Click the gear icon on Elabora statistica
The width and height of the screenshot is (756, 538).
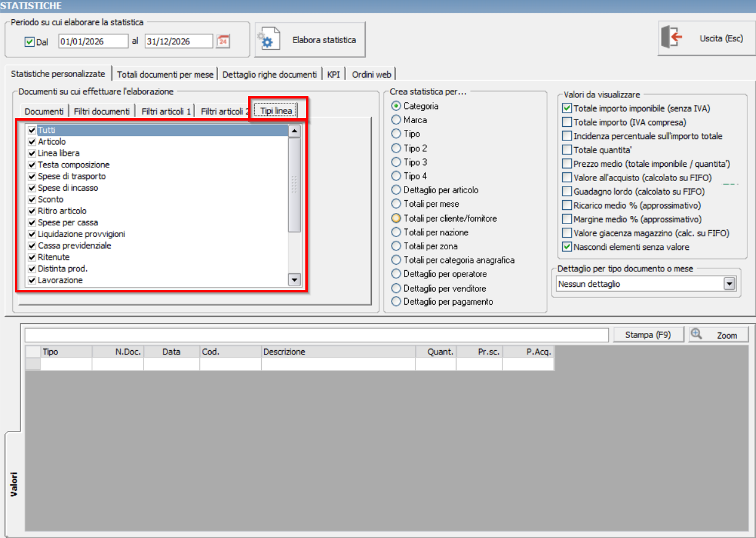click(x=268, y=40)
